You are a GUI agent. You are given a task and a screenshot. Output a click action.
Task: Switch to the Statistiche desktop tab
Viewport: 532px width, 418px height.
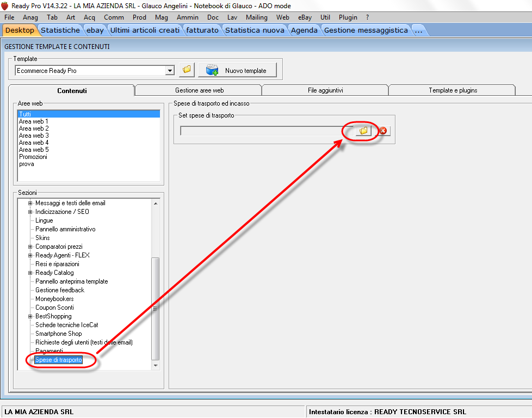point(60,30)
